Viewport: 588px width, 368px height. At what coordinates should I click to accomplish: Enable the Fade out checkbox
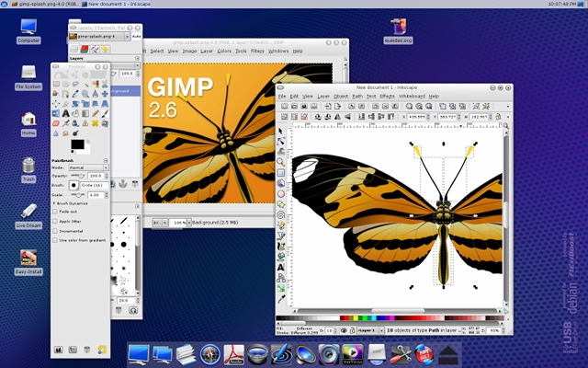(x=55, y=212)
